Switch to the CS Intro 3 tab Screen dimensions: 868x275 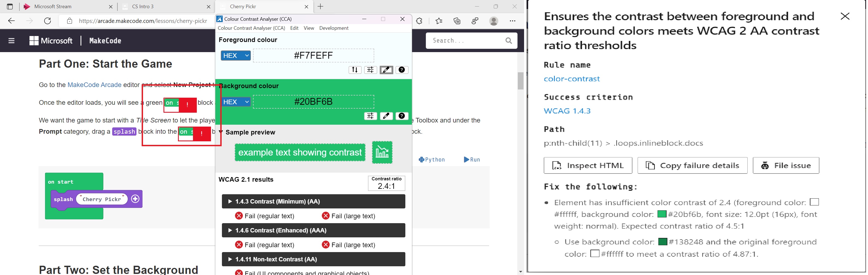(x=166, y=6)
